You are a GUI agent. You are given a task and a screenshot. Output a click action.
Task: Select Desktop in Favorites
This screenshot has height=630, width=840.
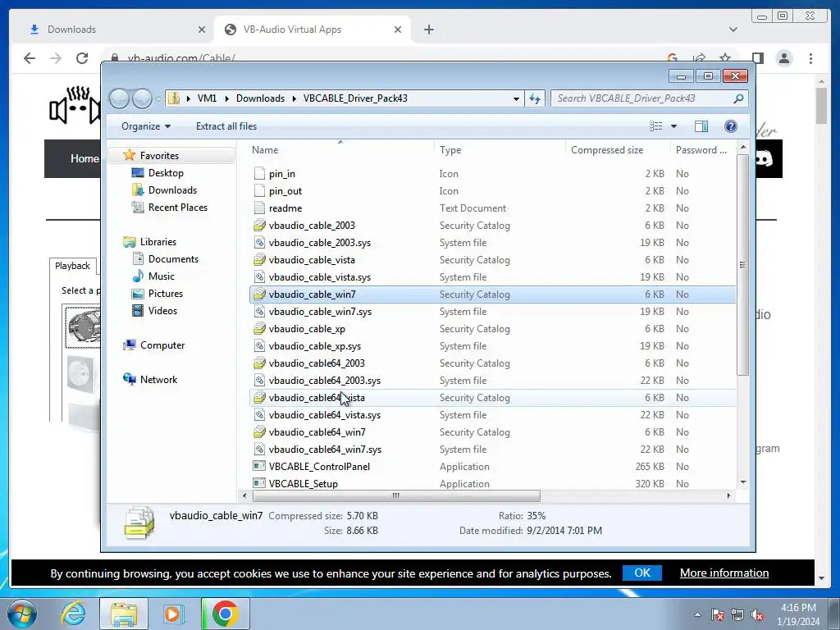pyautogui.click(x=166, y=173)
